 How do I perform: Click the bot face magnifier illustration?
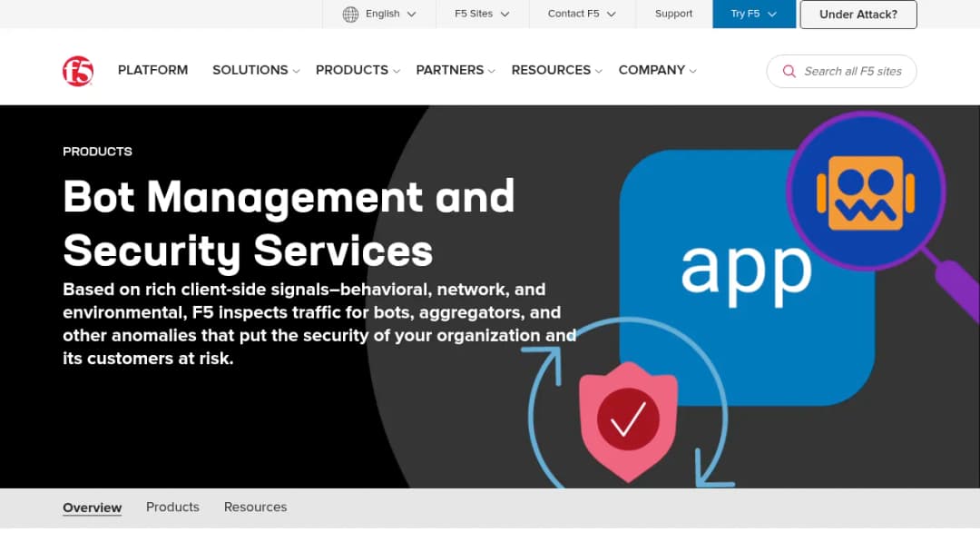coord(867,192)
